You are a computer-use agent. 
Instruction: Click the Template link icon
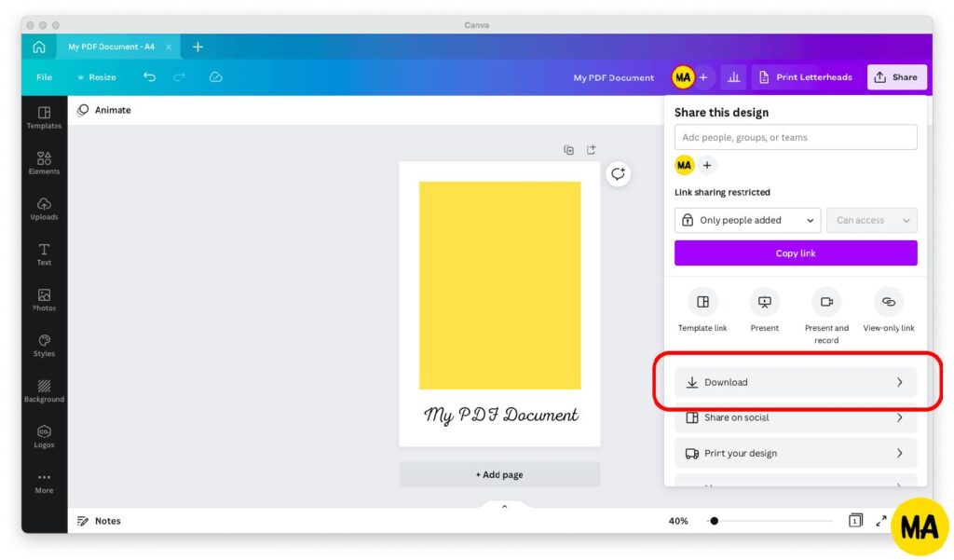click(702, 302)
